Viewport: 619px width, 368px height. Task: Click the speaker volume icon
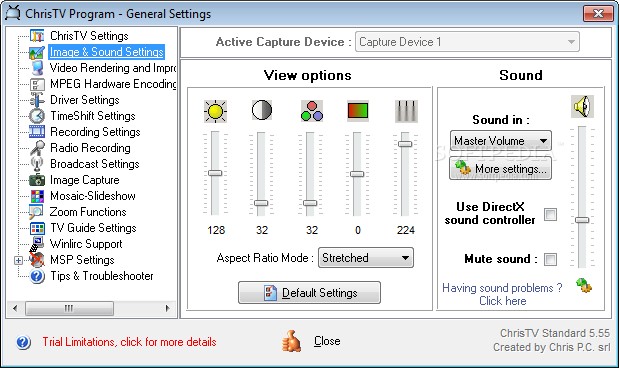(x=582, y=106)
